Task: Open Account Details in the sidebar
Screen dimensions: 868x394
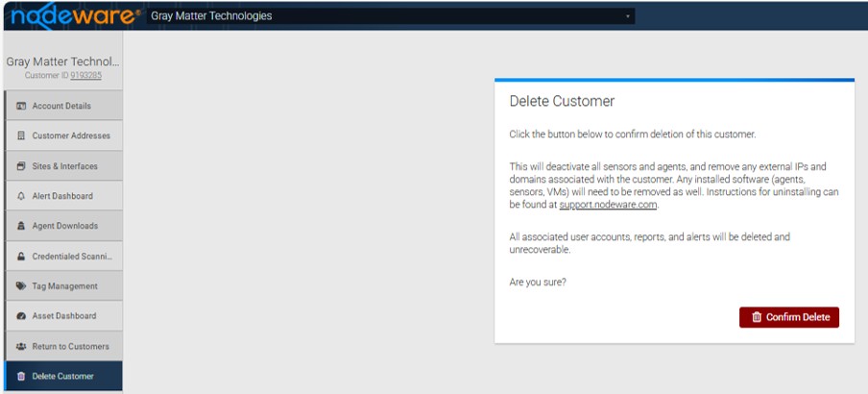Action: [63, 106]
